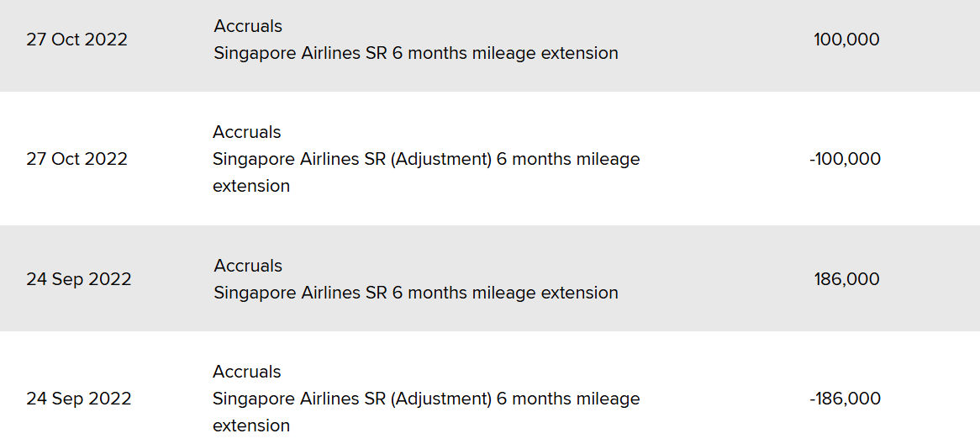Click the 27 Oct 2022 date beside -100,000

(76, 159)
